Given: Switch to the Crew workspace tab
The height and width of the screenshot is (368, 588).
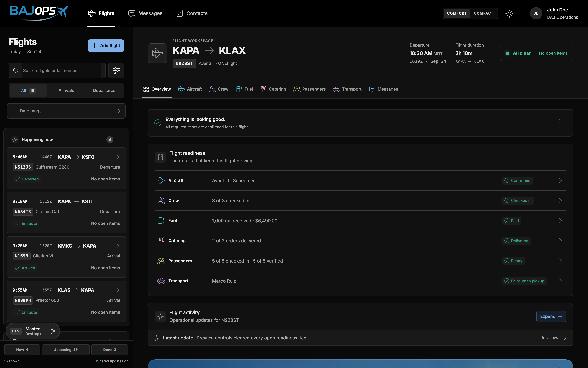Looking at the screenshot, I should point(219,89).
